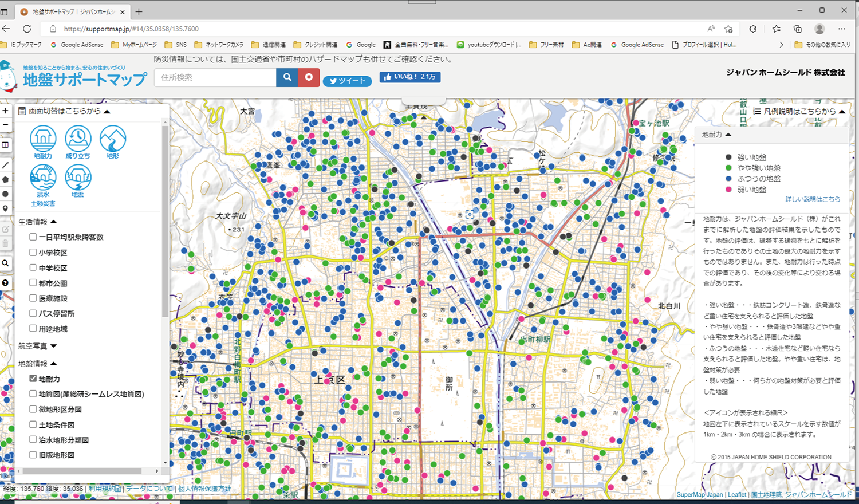Screen dimensions: 859x504
Task: Zoom out the map with the minus button
Action: click(x=5, y=125)
